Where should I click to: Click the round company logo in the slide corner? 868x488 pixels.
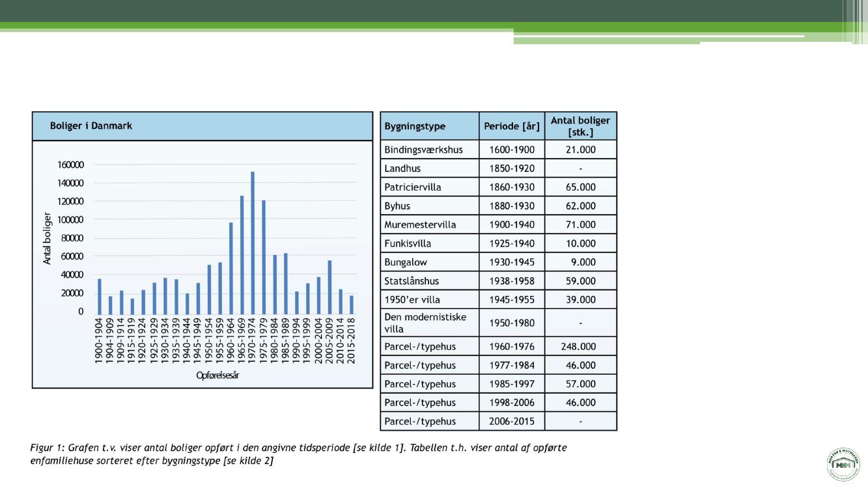tap(843, 465)
